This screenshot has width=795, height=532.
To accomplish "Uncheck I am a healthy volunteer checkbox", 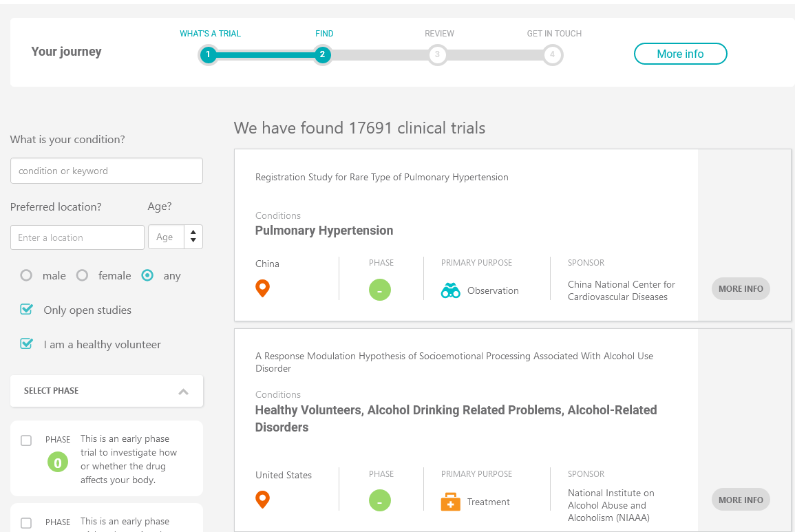I will pos(26,344).
